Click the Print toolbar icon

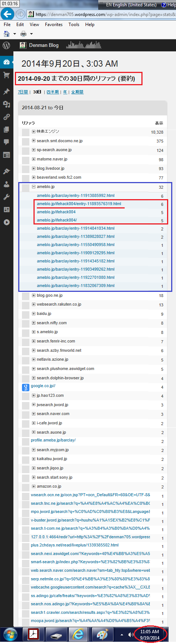coord(23,34)
